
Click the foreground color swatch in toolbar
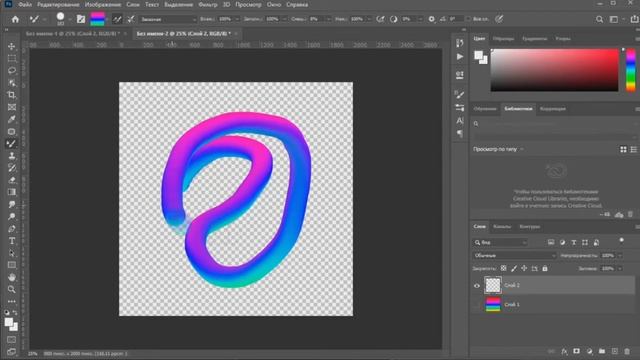point(9,322)
